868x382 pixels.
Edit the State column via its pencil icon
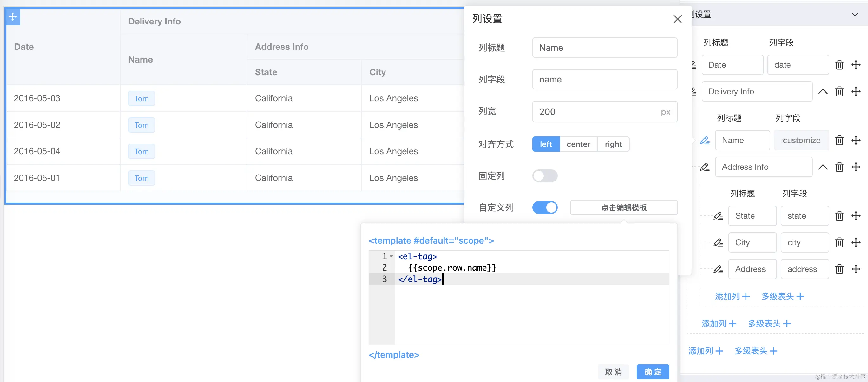coord(718,216)
